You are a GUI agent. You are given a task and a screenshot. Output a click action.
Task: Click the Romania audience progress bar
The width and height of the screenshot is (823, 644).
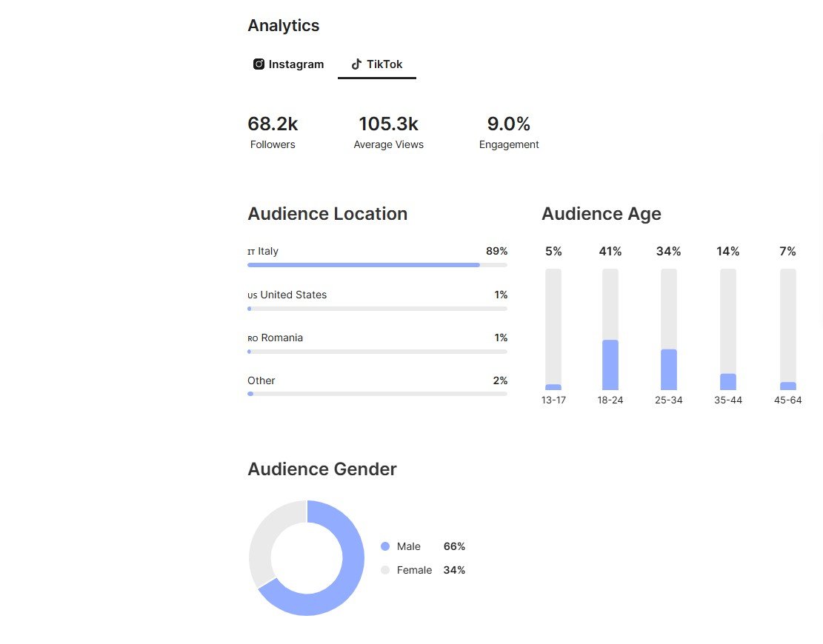click(x=377, y=352)
